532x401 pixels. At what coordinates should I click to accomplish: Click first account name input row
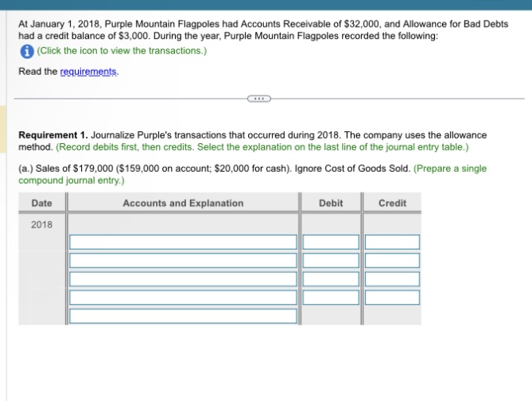[x=183, y=242]
